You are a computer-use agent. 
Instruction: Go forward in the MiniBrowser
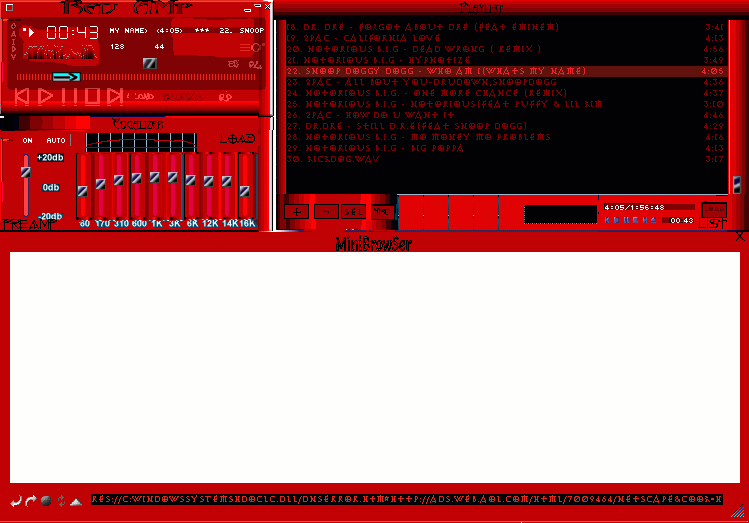[31, 501]
